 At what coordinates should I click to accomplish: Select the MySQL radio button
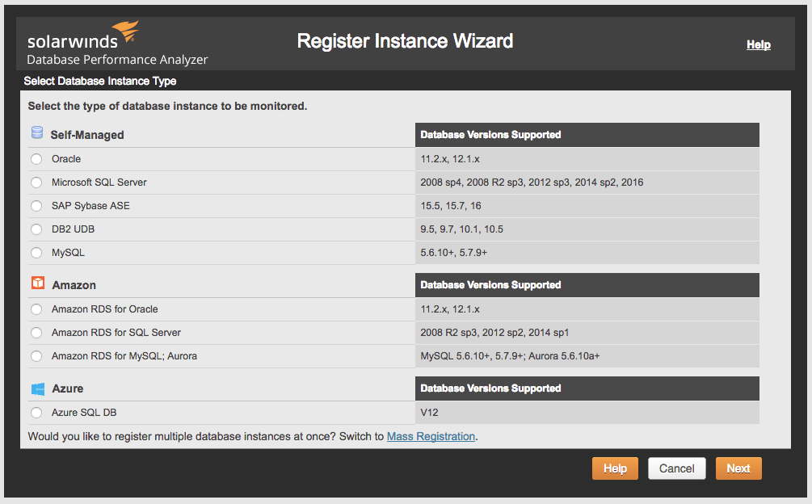coord(36,253)
